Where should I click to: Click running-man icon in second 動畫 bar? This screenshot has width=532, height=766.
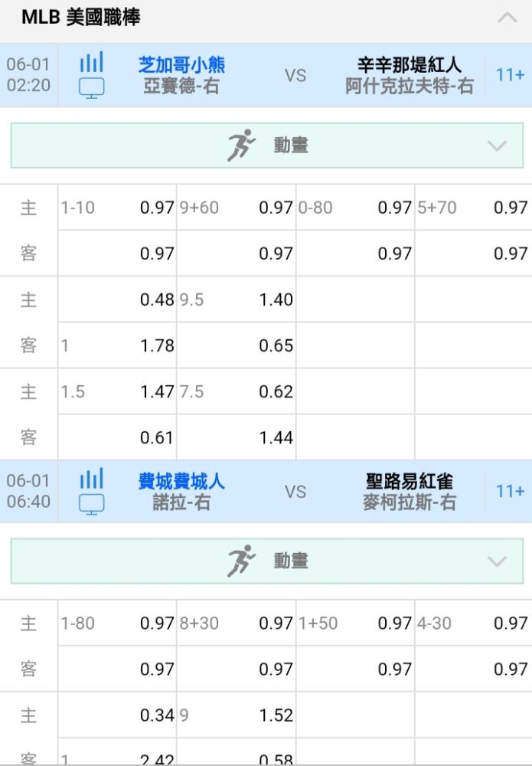point(241,561)
